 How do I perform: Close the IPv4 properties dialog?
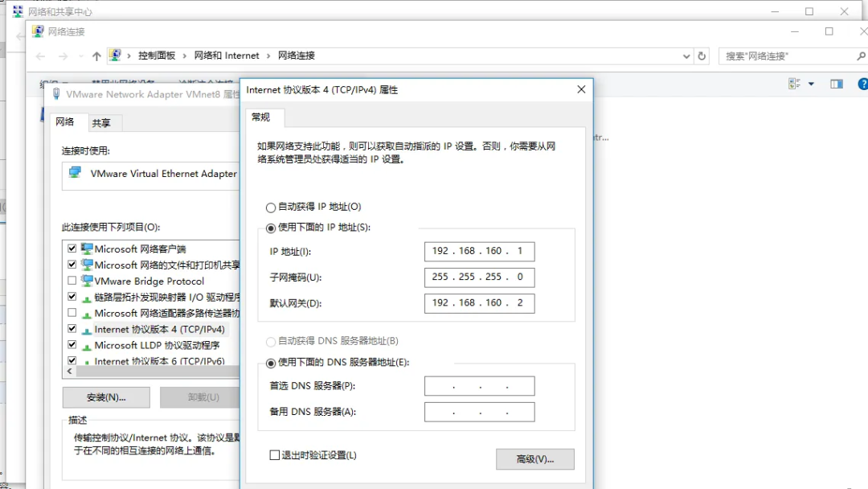click(x=581, y=89)
